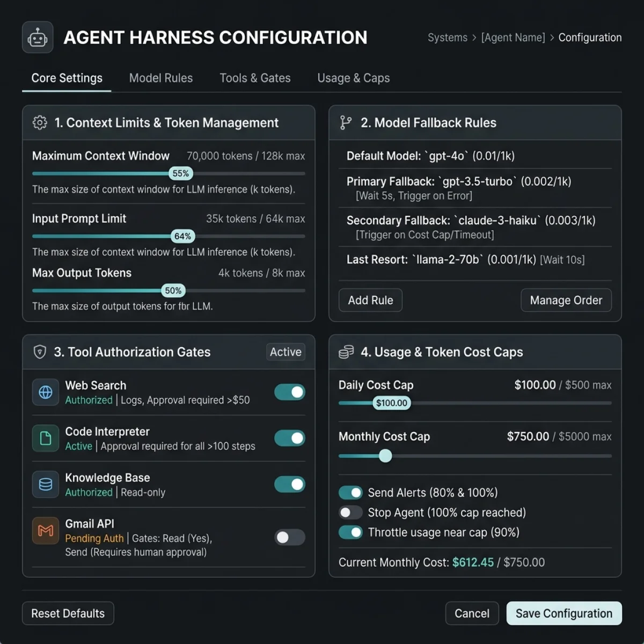Image resolution: width=644 pixels, height=644 pixels.
Task: Click the Current Monthly Cost $612.45 figure
Action: [x=473, y=562]
